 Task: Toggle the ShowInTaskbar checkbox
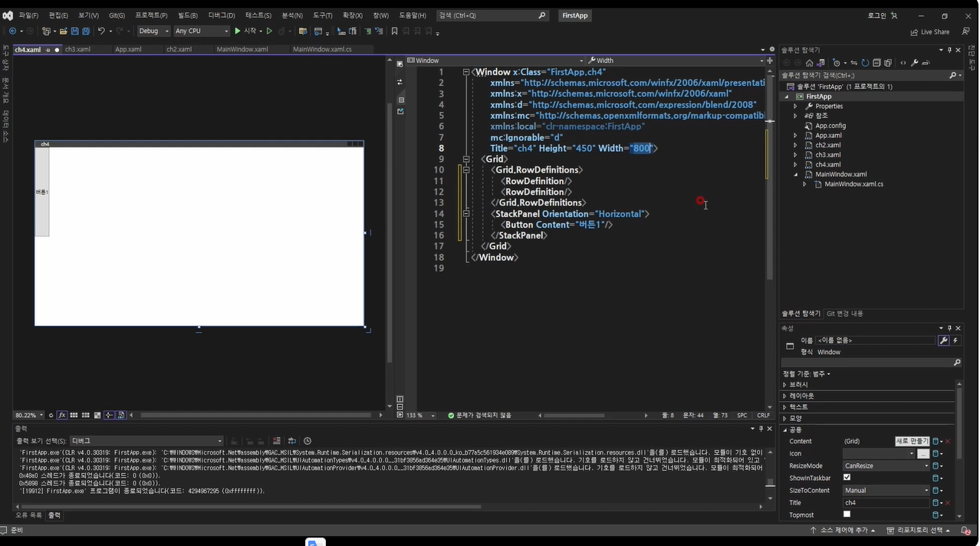click(847, 478)
